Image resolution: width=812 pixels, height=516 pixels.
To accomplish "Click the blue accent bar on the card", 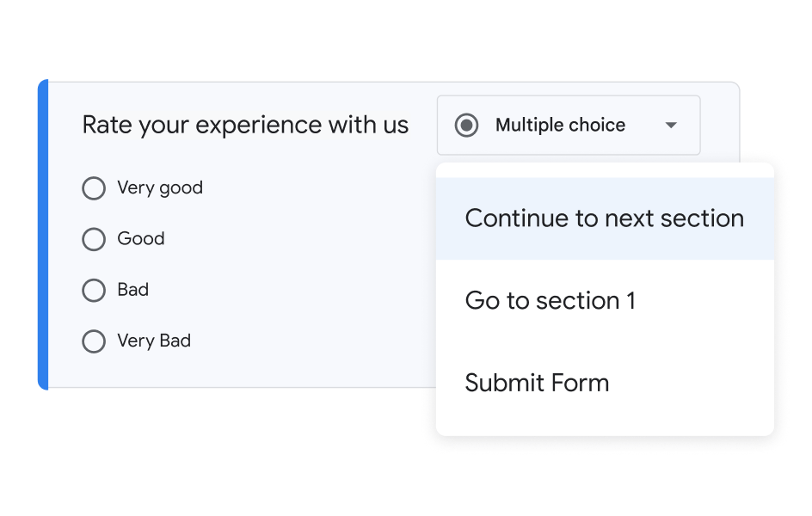I will [44, 234].
